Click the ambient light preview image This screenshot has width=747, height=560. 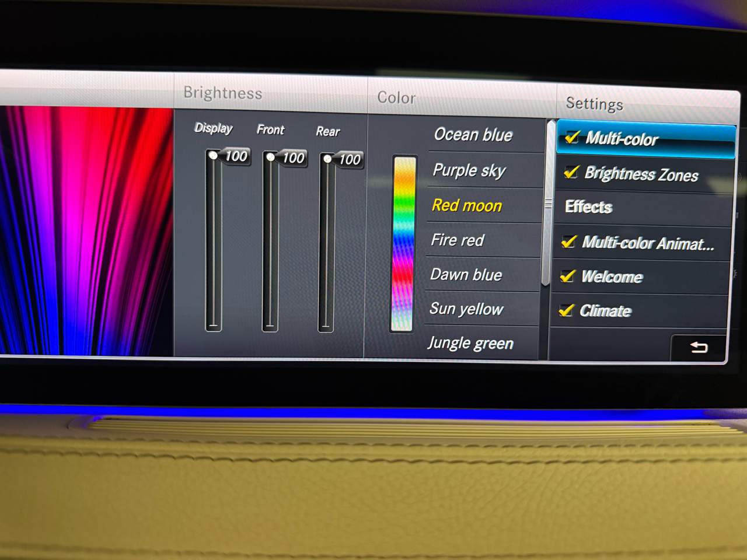coord(86,230)
